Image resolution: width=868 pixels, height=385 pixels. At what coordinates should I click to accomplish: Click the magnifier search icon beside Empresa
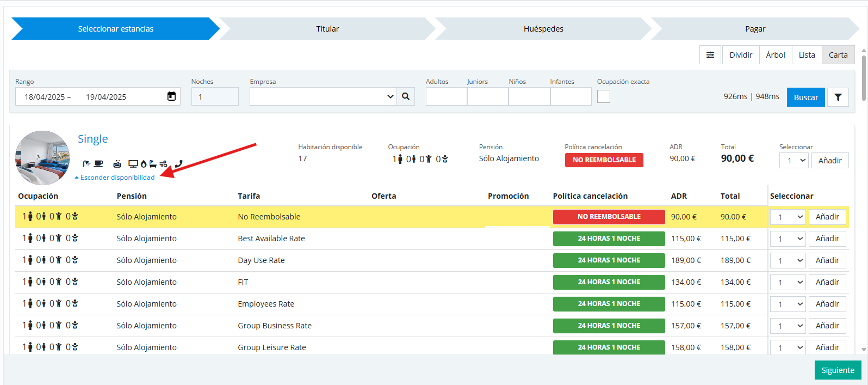point(406,96)
